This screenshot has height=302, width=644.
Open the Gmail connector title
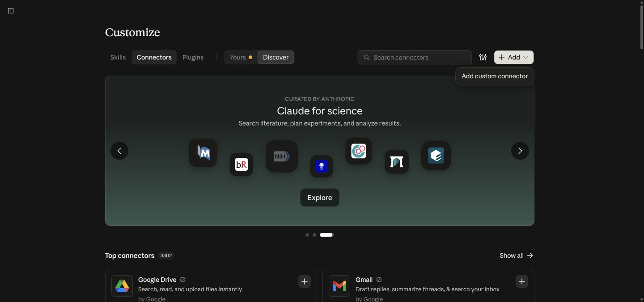click(x=364, y=280)
